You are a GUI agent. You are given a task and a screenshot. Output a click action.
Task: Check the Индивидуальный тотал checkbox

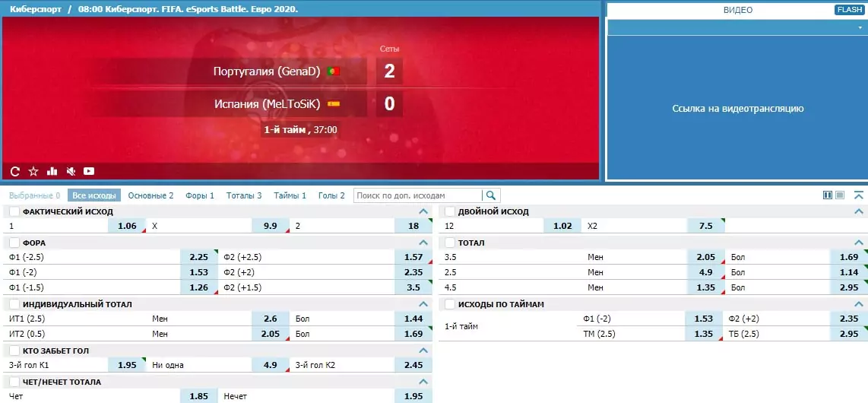[14, 304]
